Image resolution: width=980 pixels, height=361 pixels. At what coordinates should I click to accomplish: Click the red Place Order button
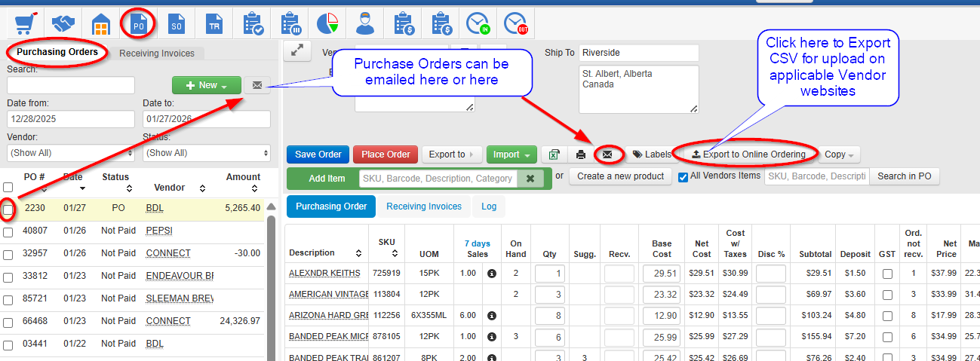386,154
